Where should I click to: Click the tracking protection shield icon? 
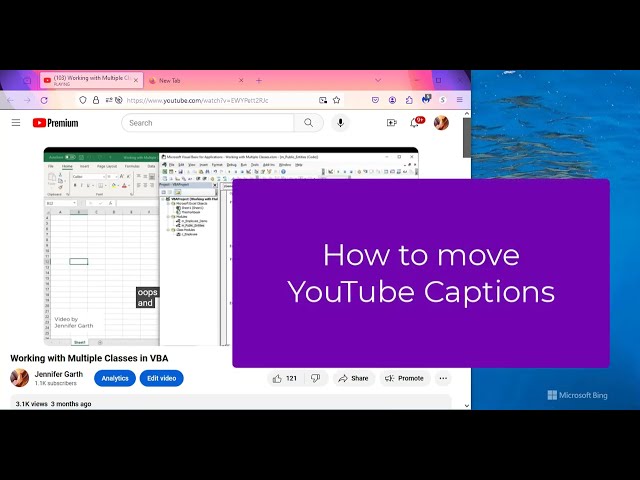83,100
